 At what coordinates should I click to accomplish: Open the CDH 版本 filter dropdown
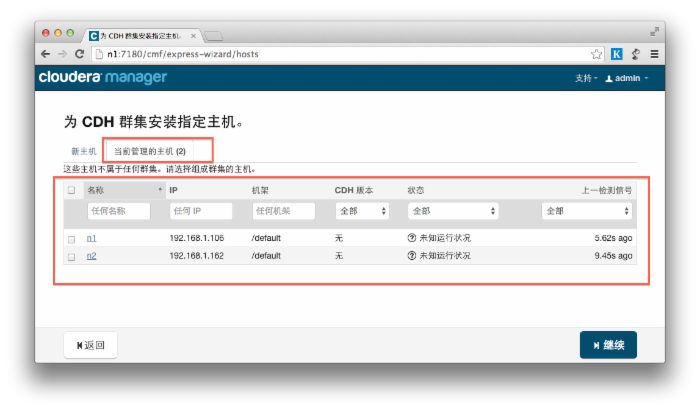pos(362,211)
